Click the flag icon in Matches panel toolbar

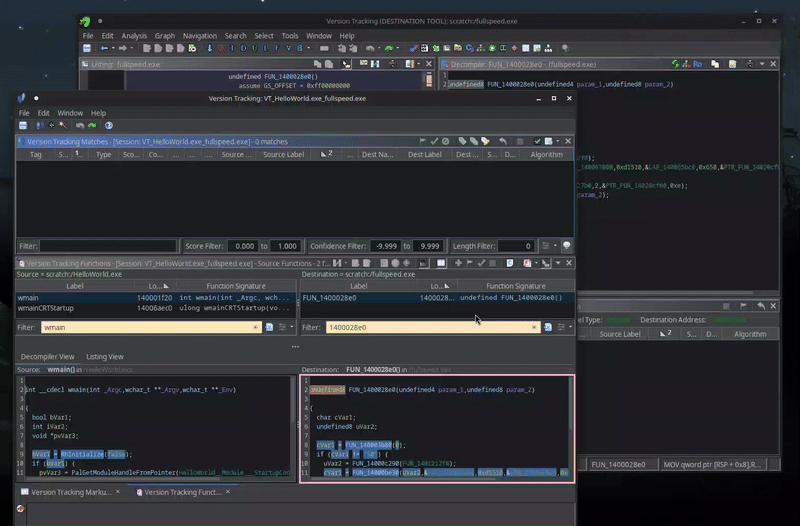(x=422, y=141)
